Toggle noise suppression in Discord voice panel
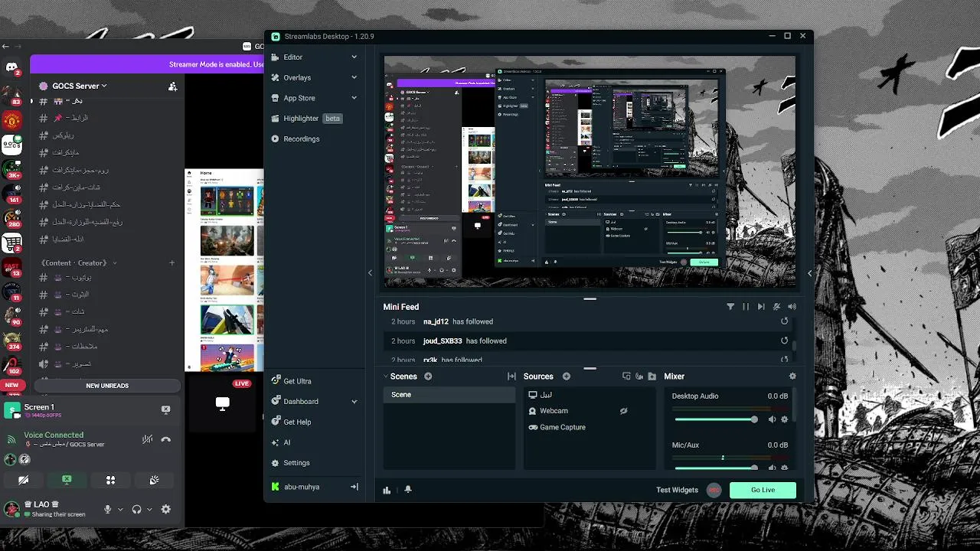 (x=147, y=439)
